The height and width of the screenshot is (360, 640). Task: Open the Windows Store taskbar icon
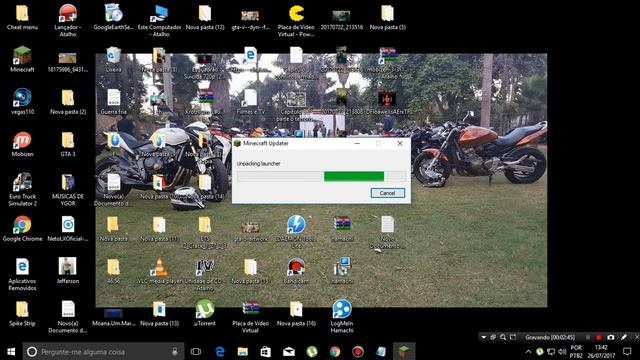click(266, 351)
